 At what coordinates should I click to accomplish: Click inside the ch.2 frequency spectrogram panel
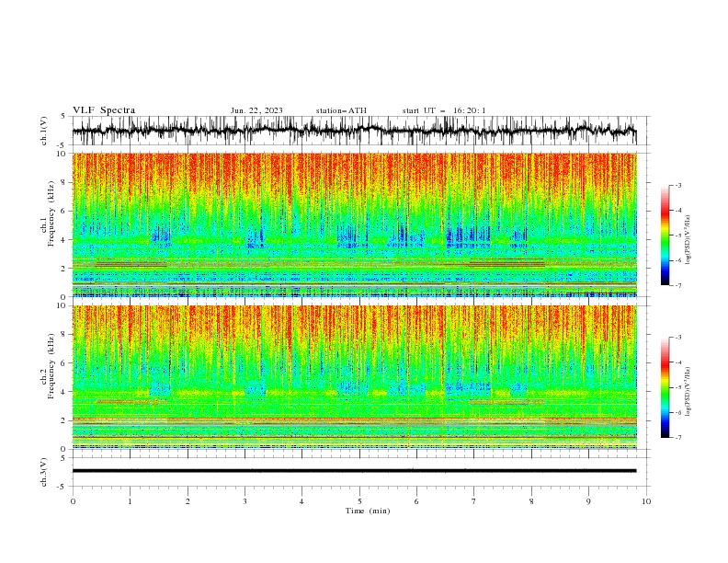tap(355, 377)
